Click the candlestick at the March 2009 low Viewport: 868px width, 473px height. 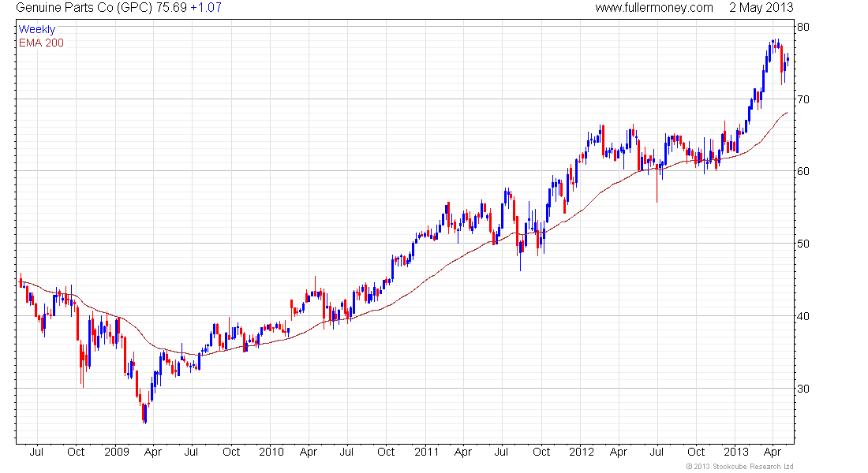coord(145,413)
